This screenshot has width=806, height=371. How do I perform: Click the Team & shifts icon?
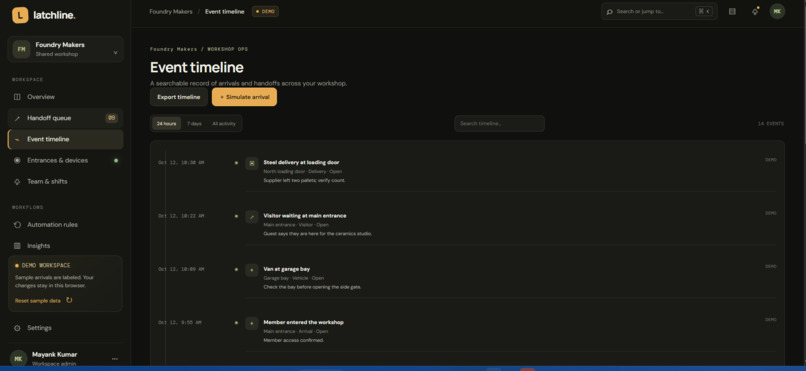tap(17, 181)
